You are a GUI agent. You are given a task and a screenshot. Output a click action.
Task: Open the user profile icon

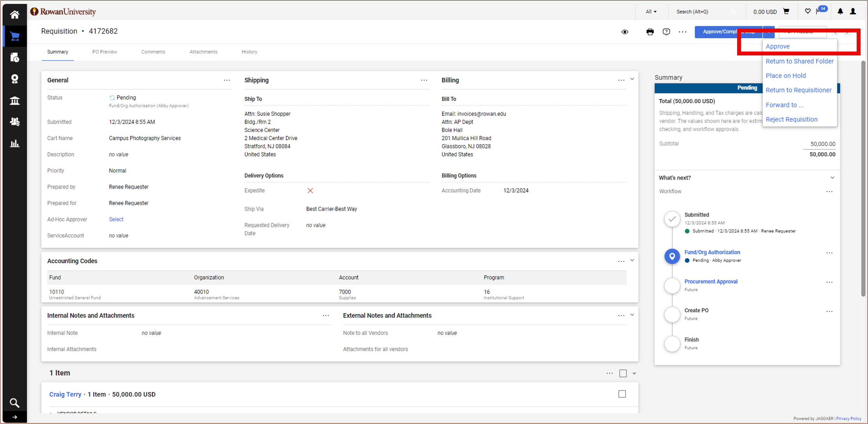pyautogui.click(x=853, y=11)
